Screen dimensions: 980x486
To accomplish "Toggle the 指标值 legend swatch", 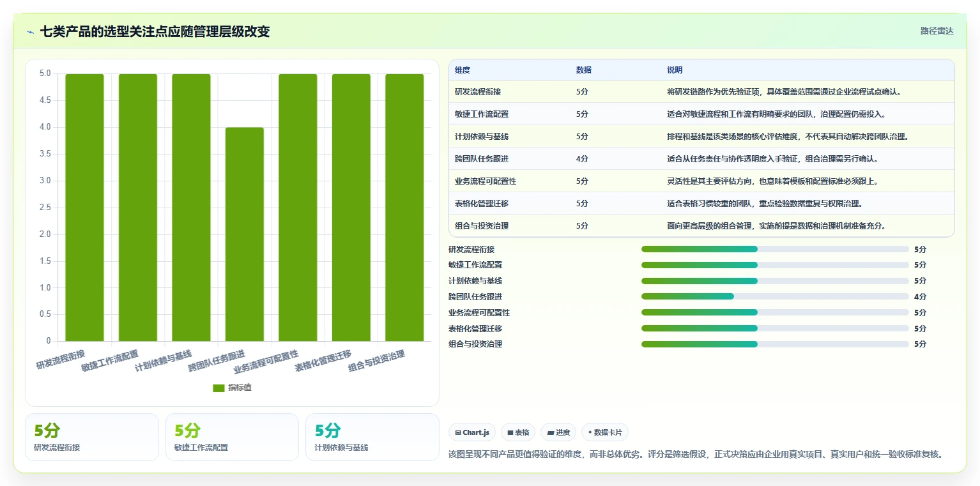I will [218, 388].
